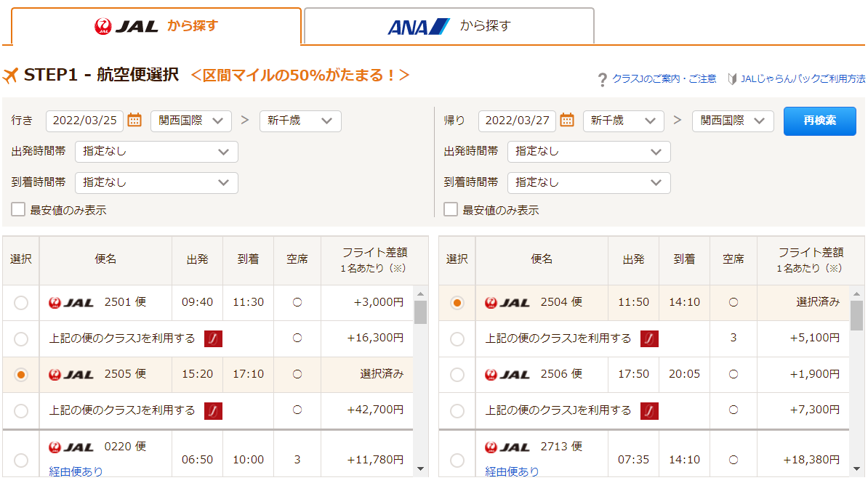The width and height of the screenshot is (868, 483).
Task: Click +11,780円 fare for 0220 便
Action: click(375, 460)
